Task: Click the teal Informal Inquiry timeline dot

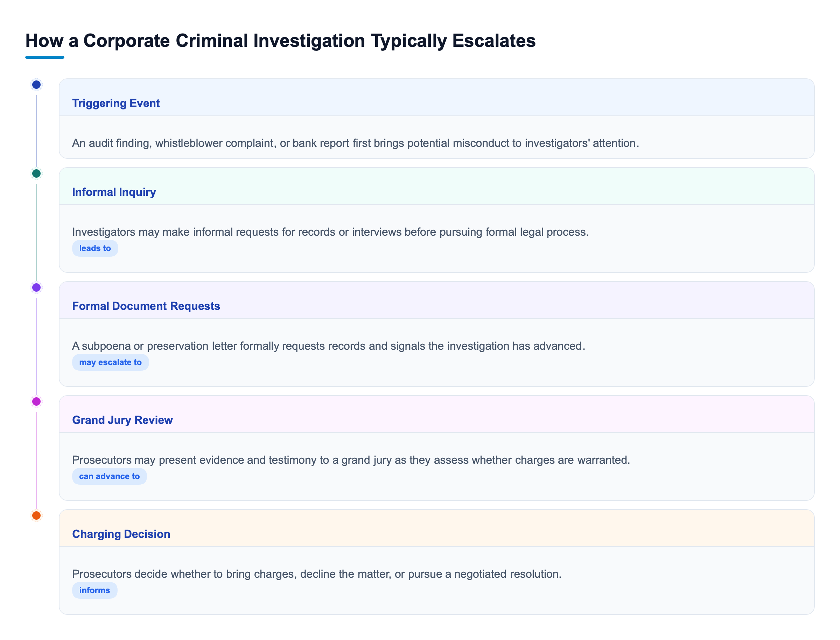Action: pyautogui.click(x=36, y=174)
